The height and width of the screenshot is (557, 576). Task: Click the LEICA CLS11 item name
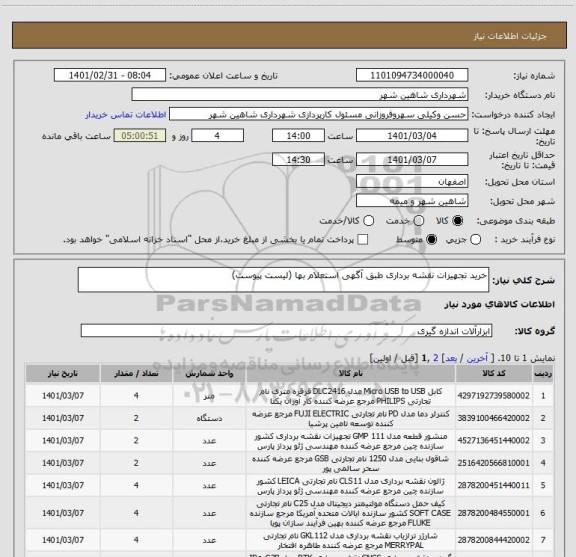[x=351, y=486]
